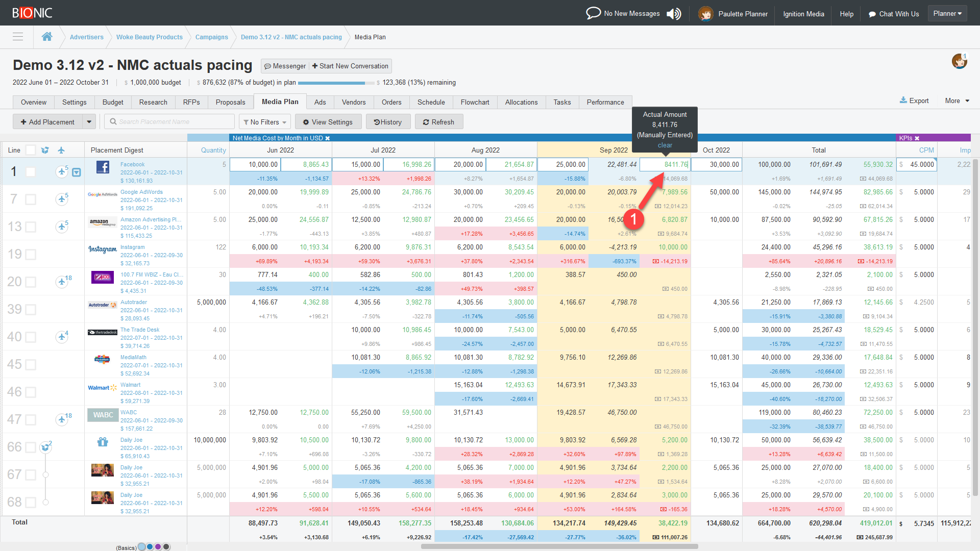Switch to the Budget tab
This screenshot has width=980, height=551.
coord(113,102)
